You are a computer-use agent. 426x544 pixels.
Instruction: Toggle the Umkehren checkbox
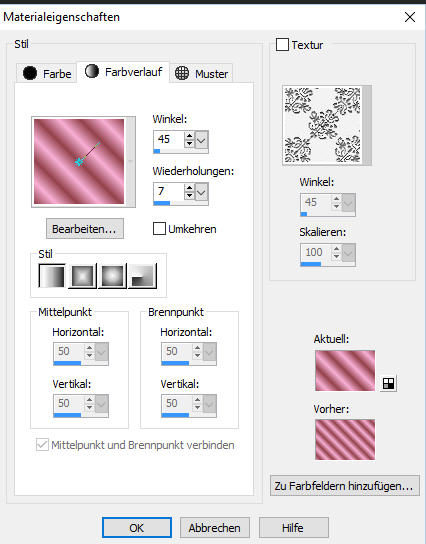click(159, 229)
